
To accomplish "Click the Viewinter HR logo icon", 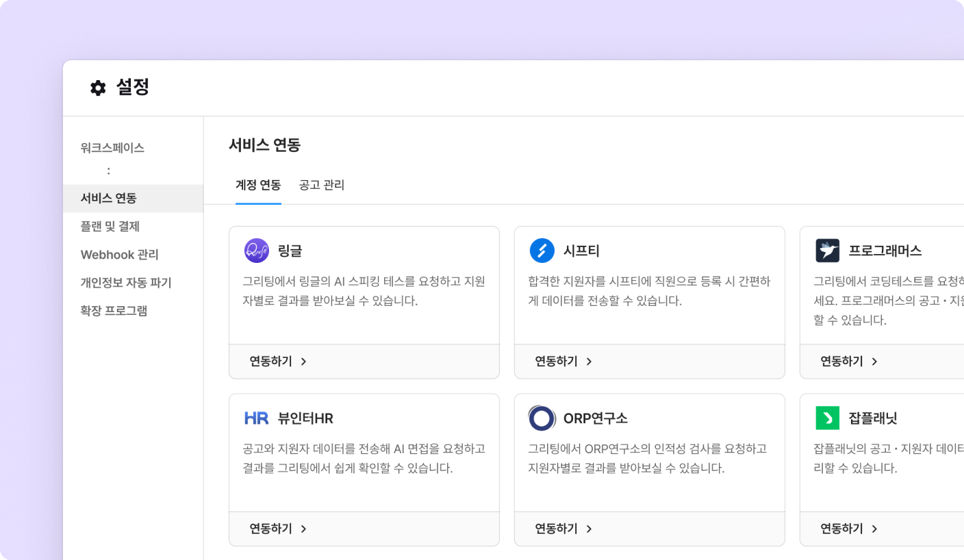I will pos(256,418).
